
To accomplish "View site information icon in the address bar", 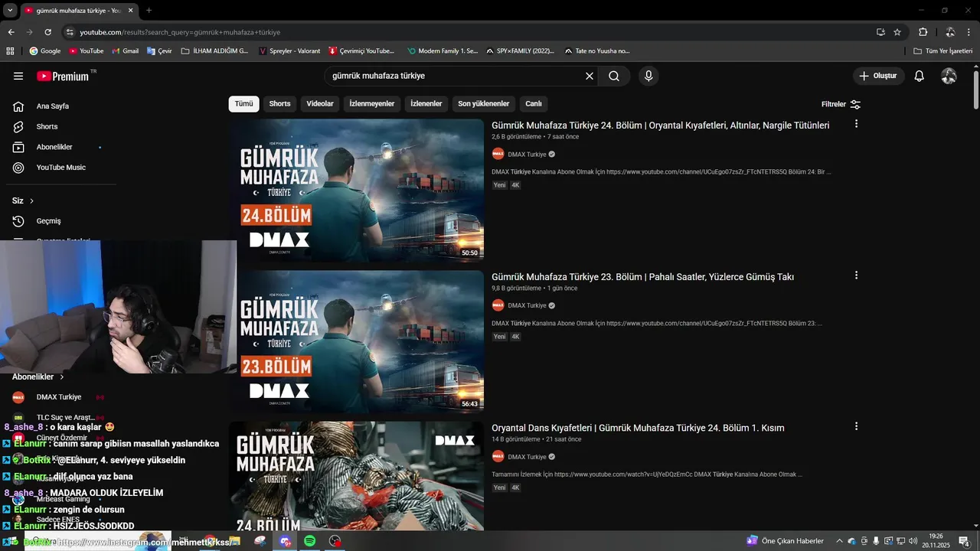I will click(x=70, y=32).
